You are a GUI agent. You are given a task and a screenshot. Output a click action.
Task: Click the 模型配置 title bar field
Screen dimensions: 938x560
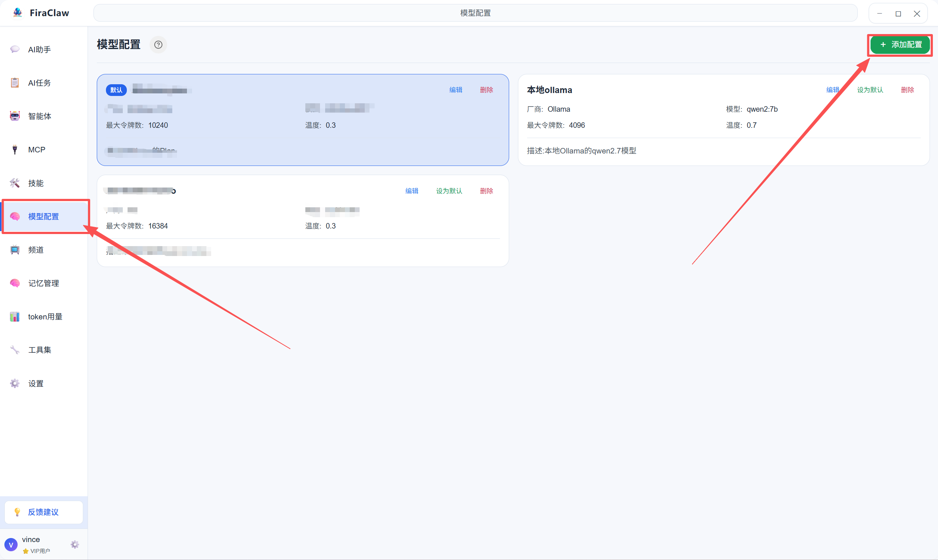coord(475,13)
